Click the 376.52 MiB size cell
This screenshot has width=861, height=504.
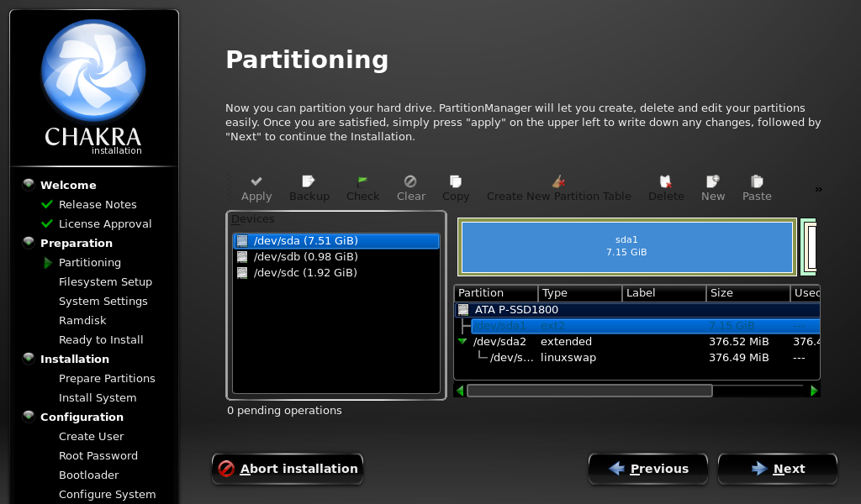(x=738, y=342)
